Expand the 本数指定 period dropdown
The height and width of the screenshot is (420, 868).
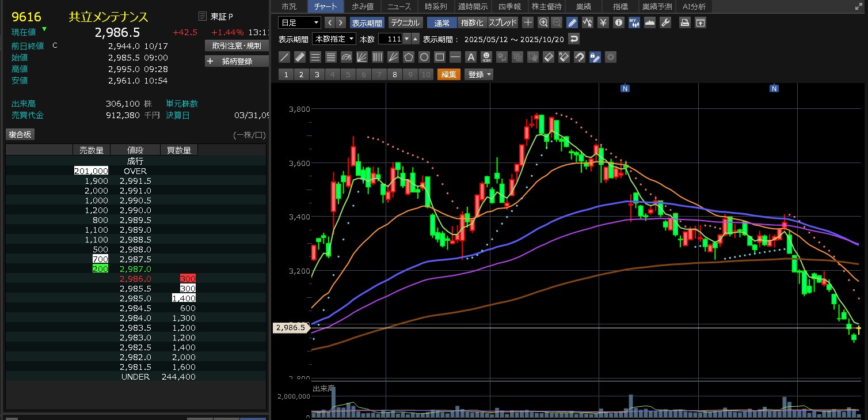pos(334,39)
